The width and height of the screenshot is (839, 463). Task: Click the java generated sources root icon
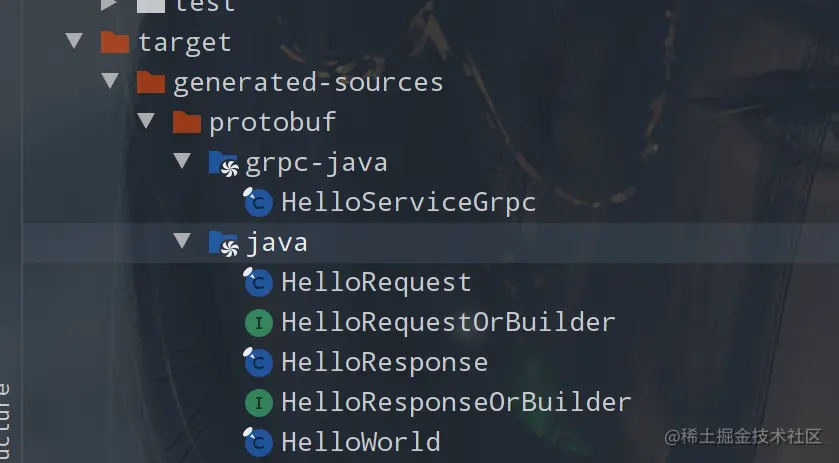(x=224, y=244)
